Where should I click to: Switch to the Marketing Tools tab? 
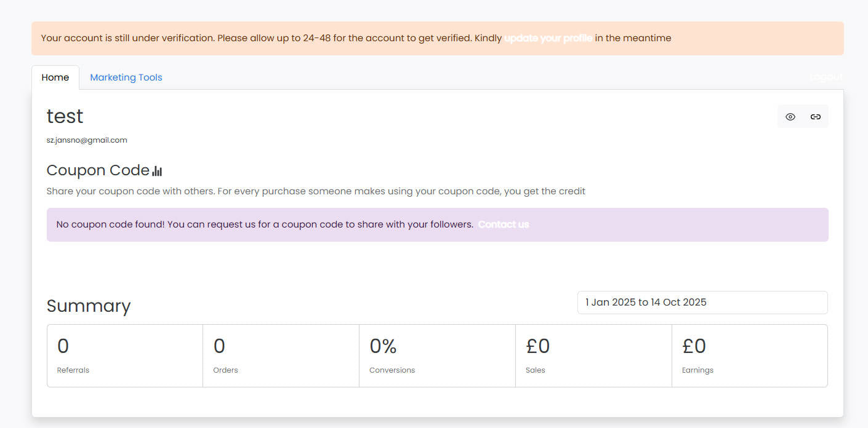click(126, 77)
